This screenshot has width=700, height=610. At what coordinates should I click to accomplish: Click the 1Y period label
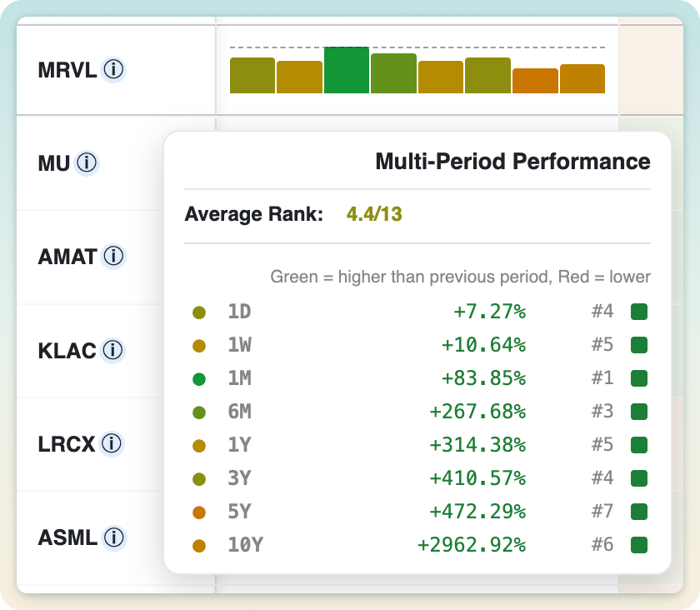click(240, 445)
